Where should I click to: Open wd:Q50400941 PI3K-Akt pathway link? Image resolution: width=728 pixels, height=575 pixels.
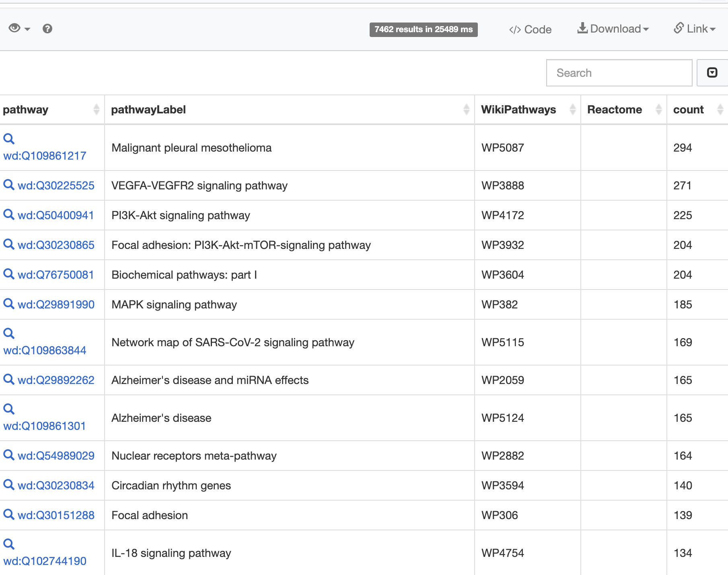(x=56, y=215)
